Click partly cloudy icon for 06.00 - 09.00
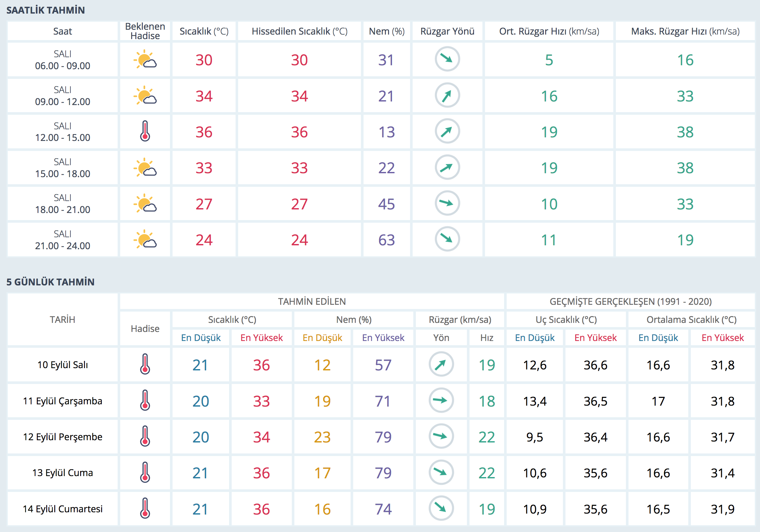The width and height of the screenshot is (760, 532). 145,59
